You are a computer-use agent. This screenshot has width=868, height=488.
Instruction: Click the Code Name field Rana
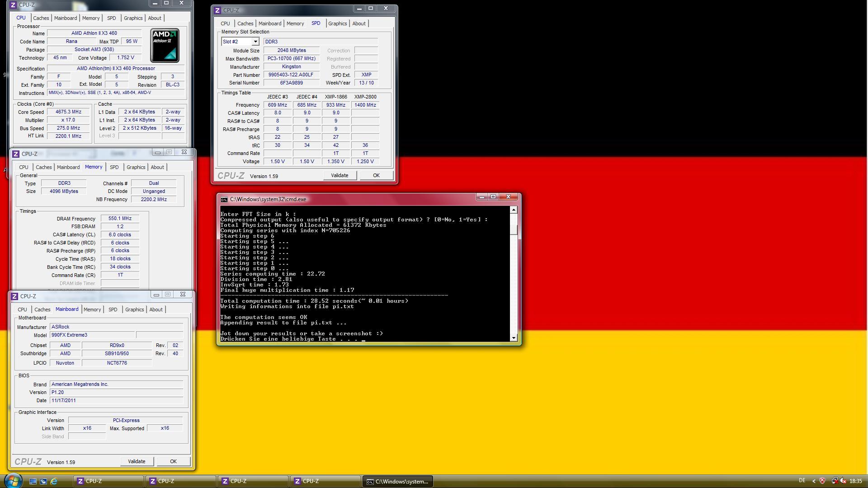[71, 42]
